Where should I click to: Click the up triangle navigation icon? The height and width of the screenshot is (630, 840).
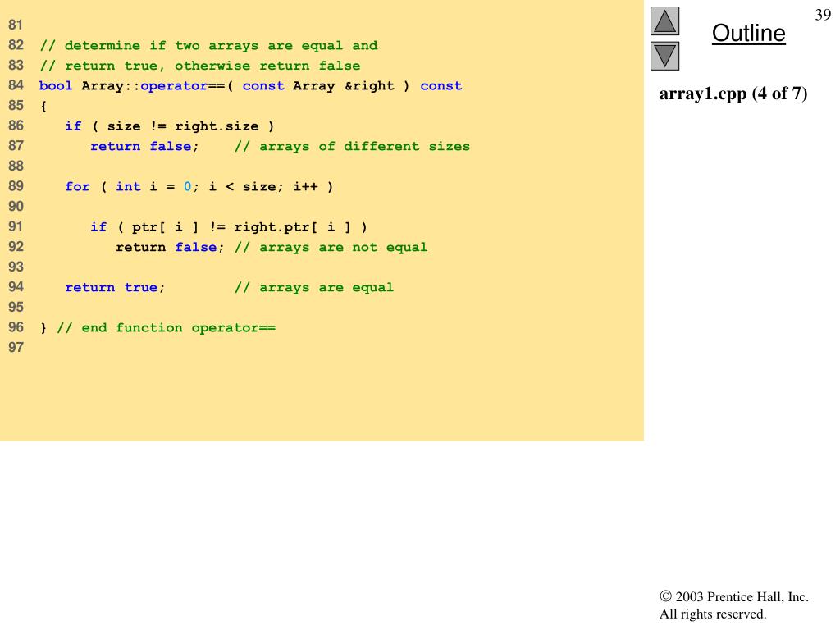(664, 21)
